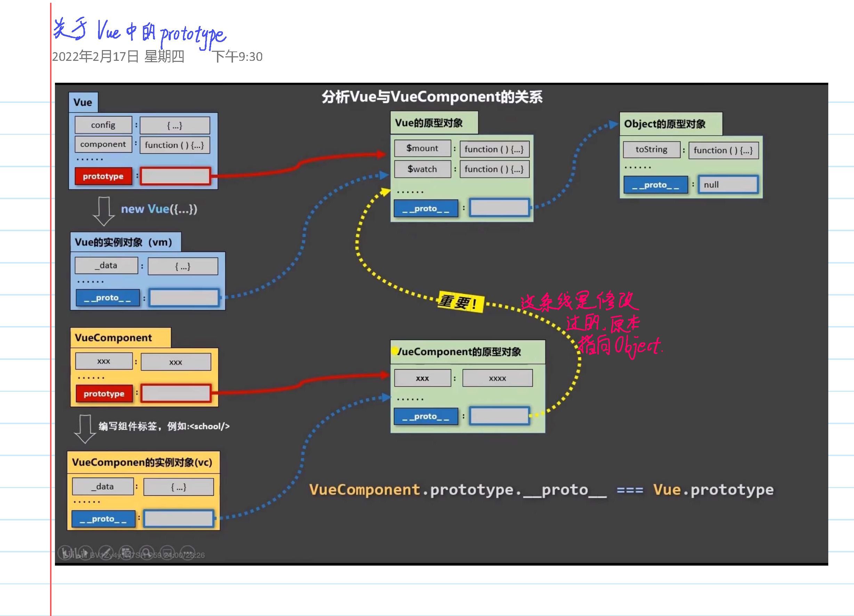
Task: Click the yellow 重要! label on the dotted line
Action: (460, 302)
